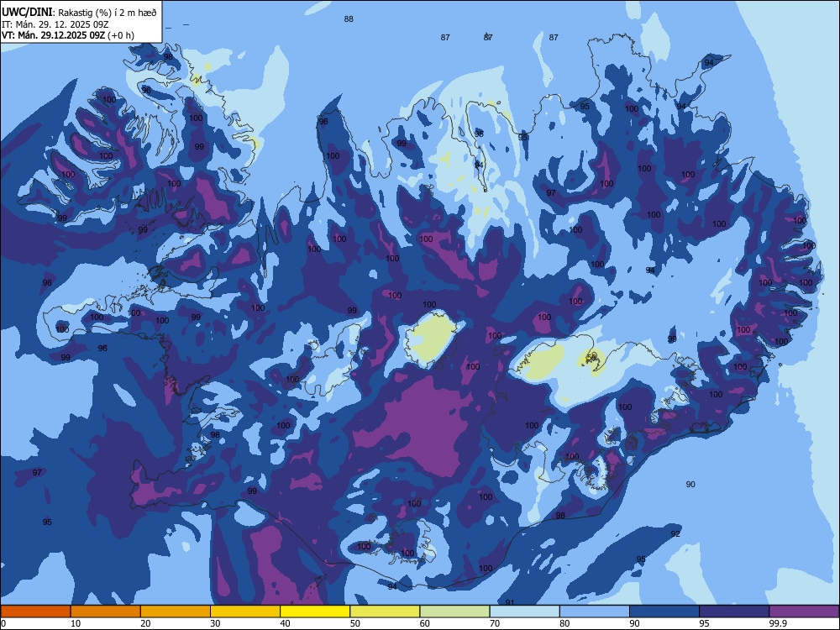Choose the 70–80 pale blue legend swatch
The width and height of the screenshot is (840, 630).
coord(524,612)
